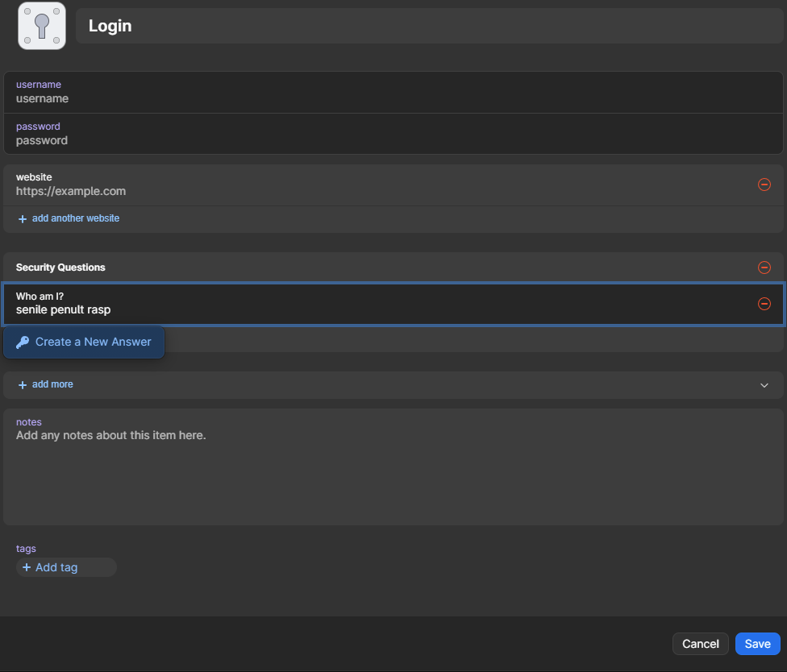Rename the Security Questions section header

tap(60, 268)
